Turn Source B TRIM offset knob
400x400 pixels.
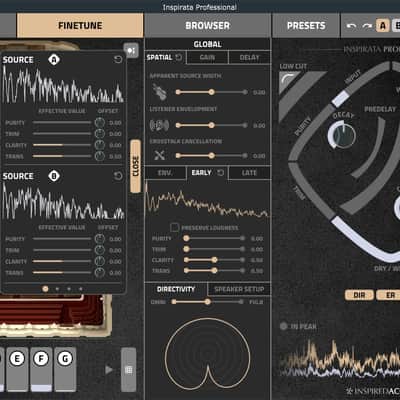(100, 250)
